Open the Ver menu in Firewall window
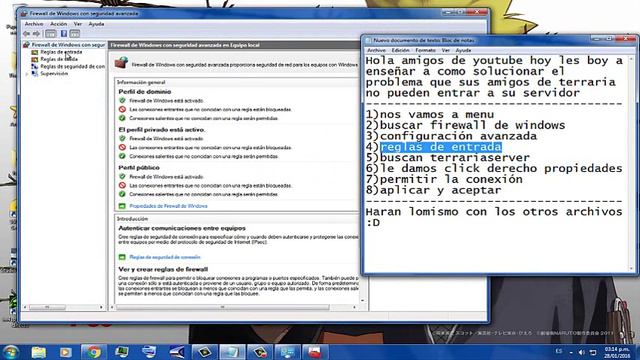This screenshot has width=640, height=360. coord(78,24)
